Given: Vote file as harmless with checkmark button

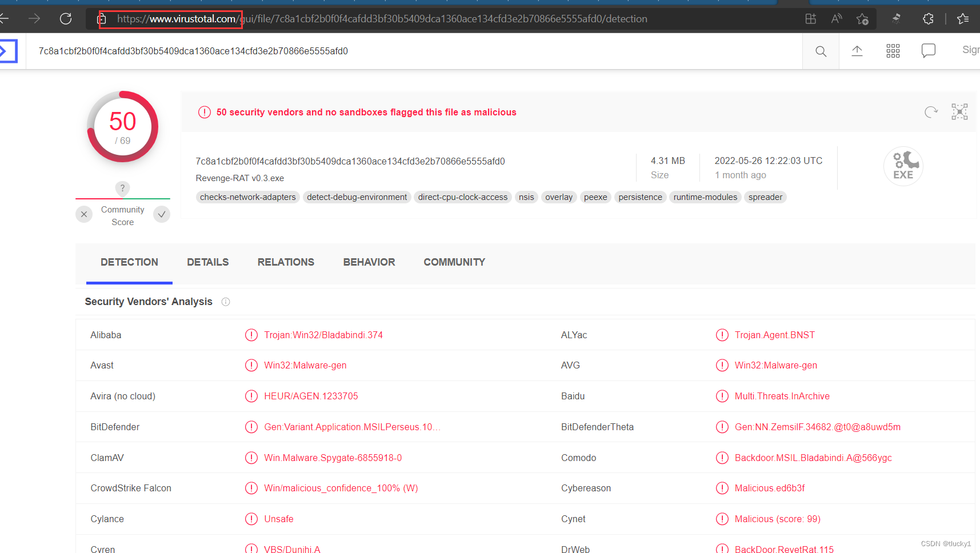Looking at the screenshot, I should [162, 214].
